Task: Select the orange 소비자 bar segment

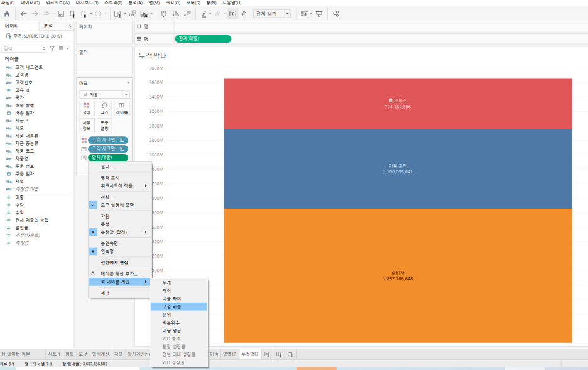Action: tap(398, 276)
